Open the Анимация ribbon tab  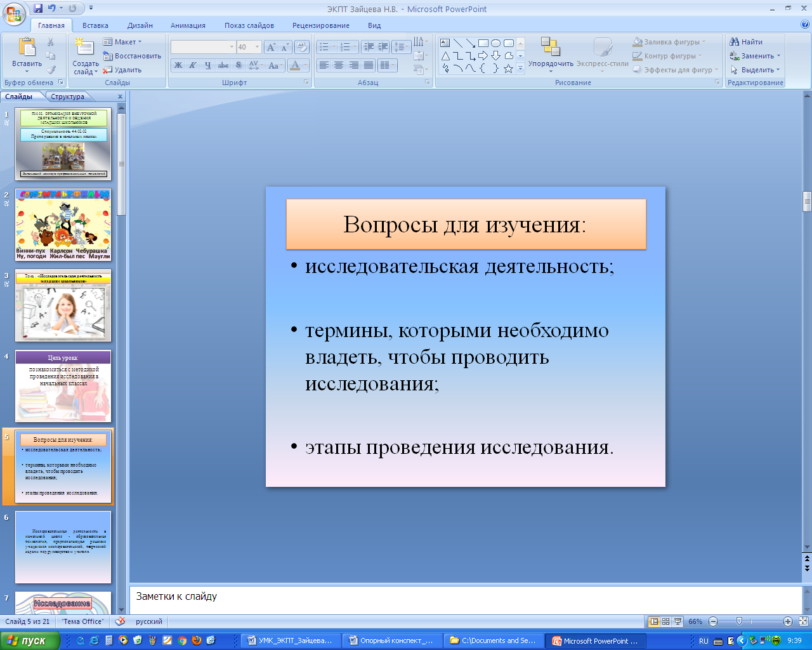pyautogui.click(x=188, y=25)
